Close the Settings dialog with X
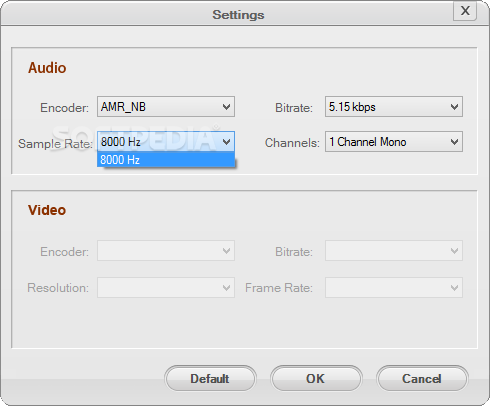The width and height of the screenshot is (490, 406). tap(465, 11)
